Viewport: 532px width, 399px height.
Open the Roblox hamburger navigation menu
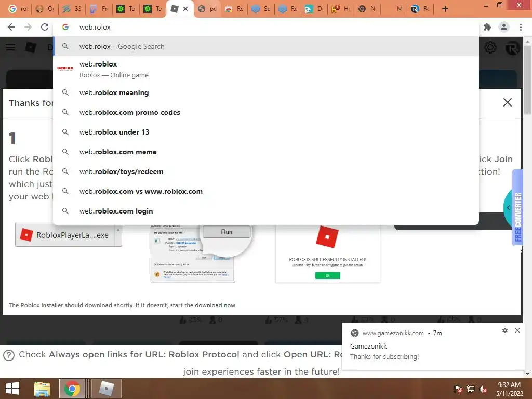click(x=10, y=47)
